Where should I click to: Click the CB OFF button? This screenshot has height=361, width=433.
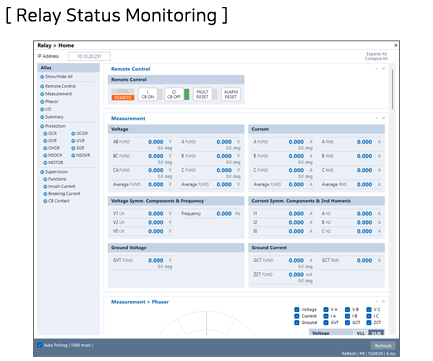pyautogui.click(x=174, y=94)
